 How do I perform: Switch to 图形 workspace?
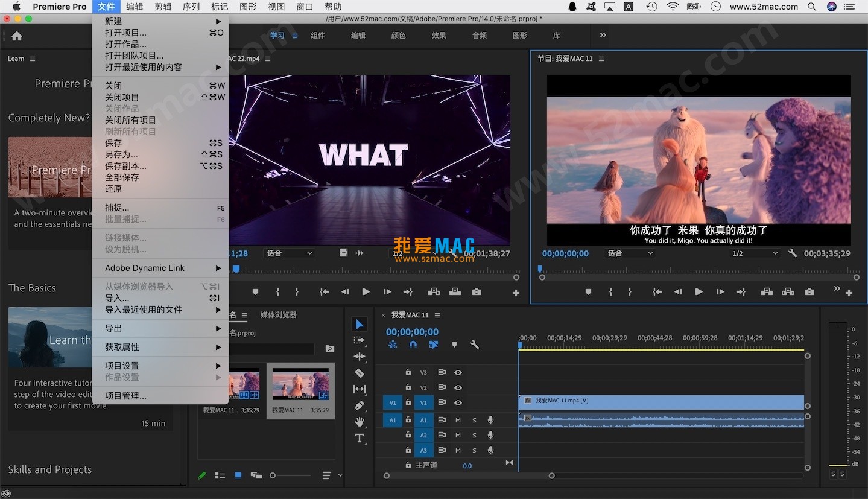[520, 36]
